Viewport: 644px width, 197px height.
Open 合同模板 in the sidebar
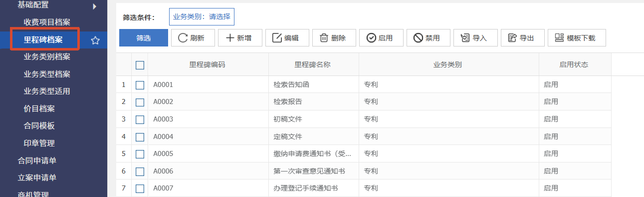coord(39,126)
